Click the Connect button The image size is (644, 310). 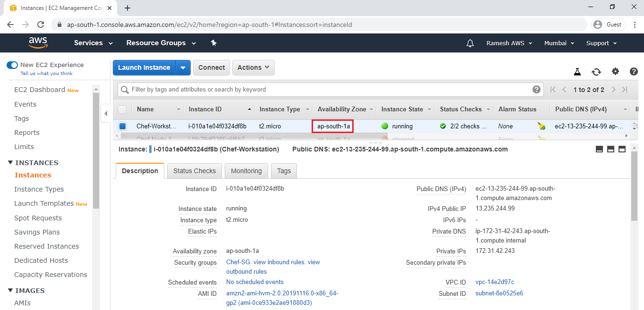(212, 67)
